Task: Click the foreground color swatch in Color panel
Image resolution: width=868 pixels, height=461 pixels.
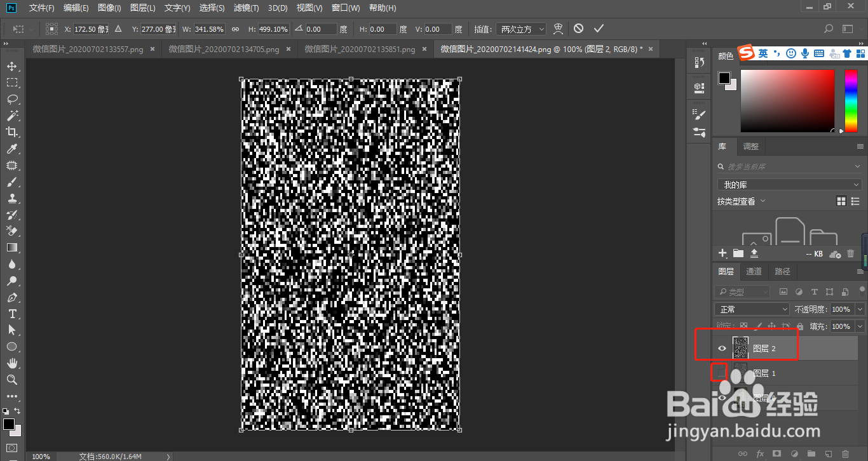Action: pos(724,77)
